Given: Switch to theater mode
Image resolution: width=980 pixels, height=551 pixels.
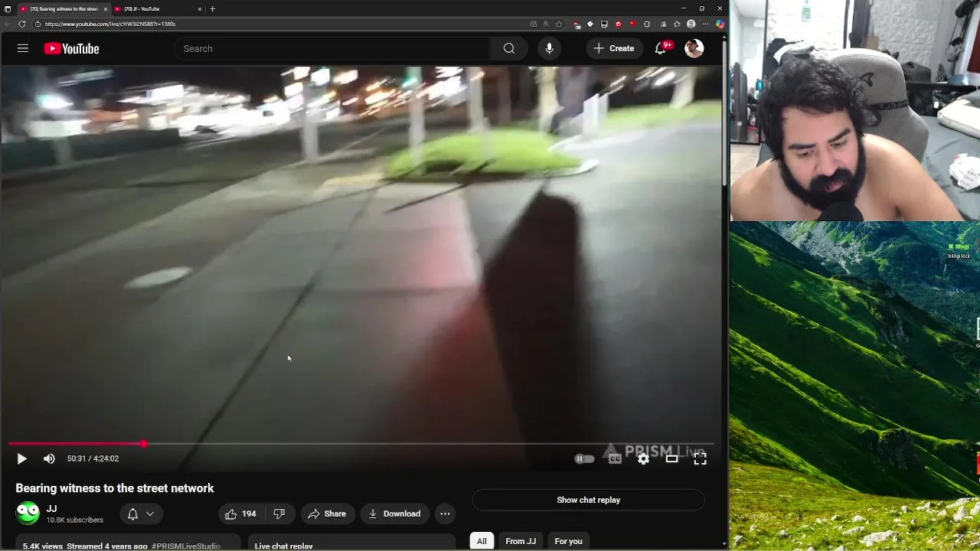Looking at the screenshot, I should (671, 458).
